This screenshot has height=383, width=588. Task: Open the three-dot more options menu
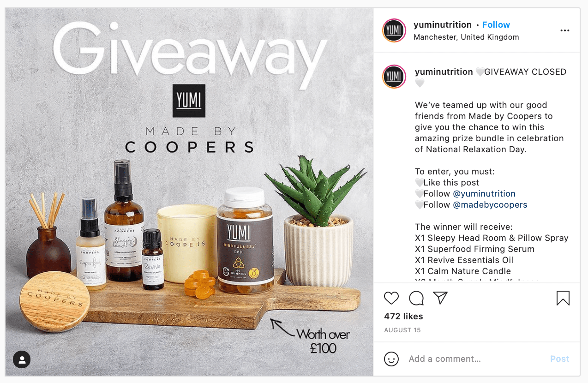(x=565, y=31)
